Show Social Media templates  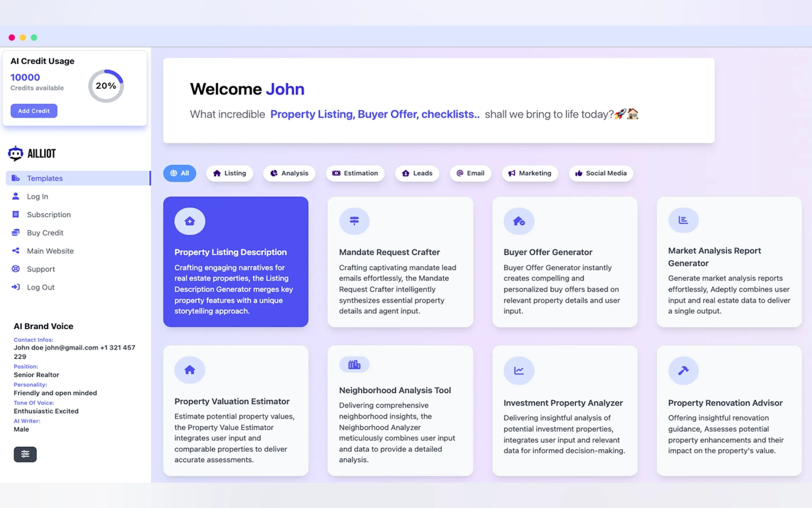coord(601,173)
